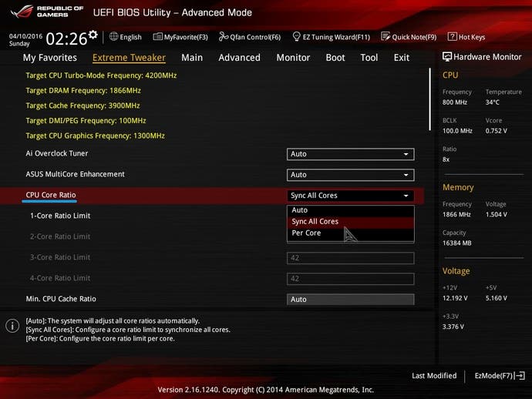
Task: Click the Hot Keys question mark icon
Action: pos(452,37)
